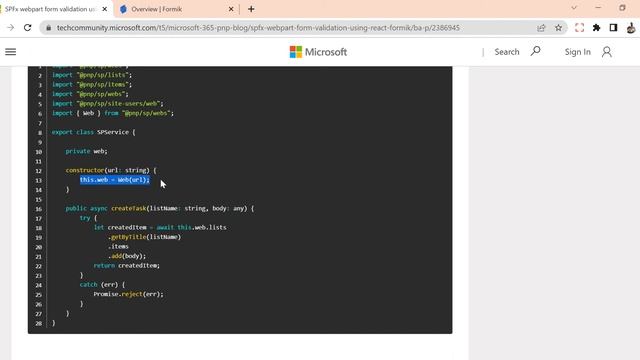Click the 'catch (err) {' line
Screen dimensions: 640x360
pyautogui.click(x=102, y=284)
